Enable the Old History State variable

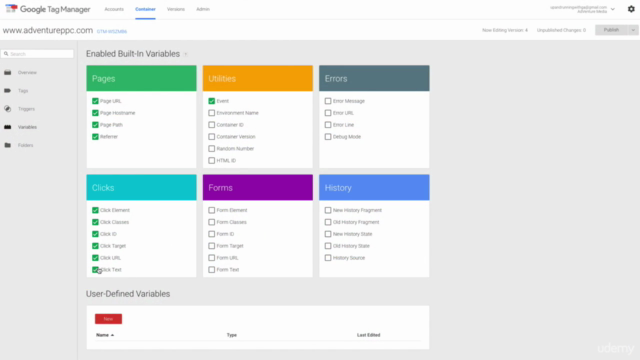(328, 246)
